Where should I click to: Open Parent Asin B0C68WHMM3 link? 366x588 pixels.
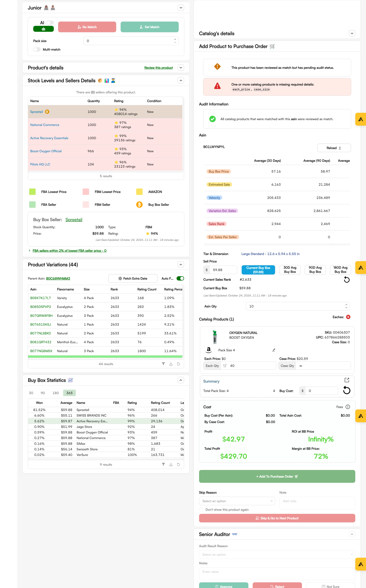click(x=58, y=278)
